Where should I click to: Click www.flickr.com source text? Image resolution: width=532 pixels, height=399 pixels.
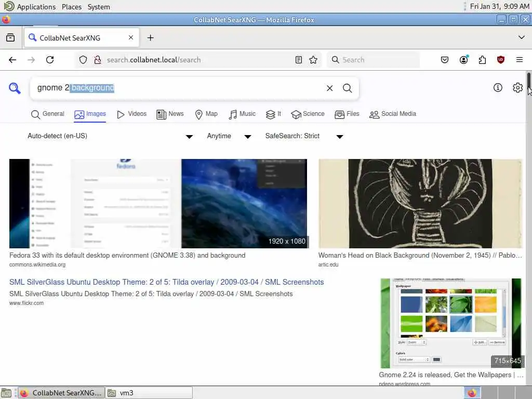26,303
